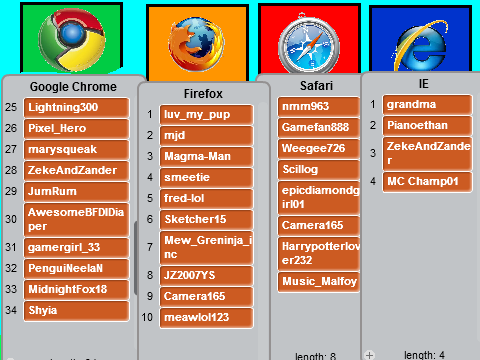Select AwesomeBFDIDiaper entry
Viewport: 480px width, 360px height.
coord(76,219)
